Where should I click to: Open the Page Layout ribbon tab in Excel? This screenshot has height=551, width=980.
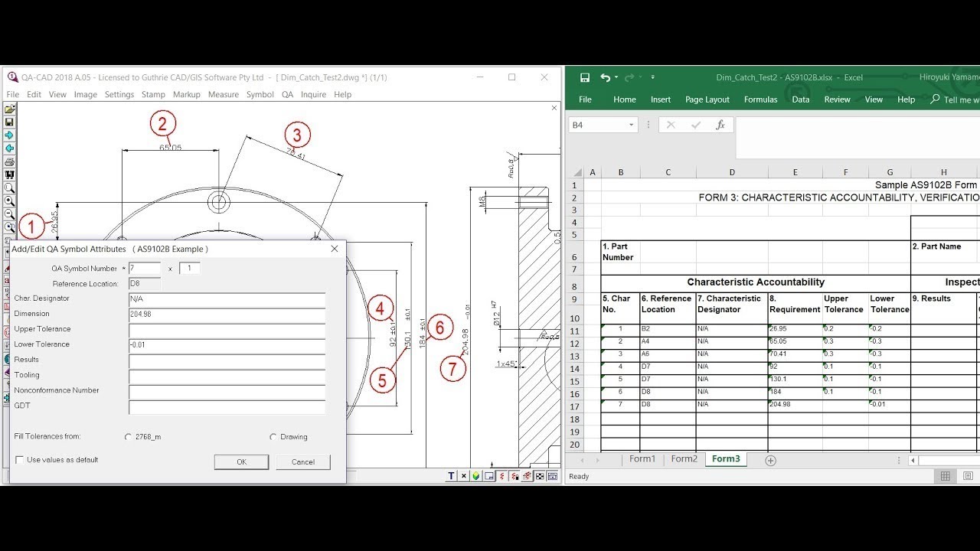click(x=707, y=99)
